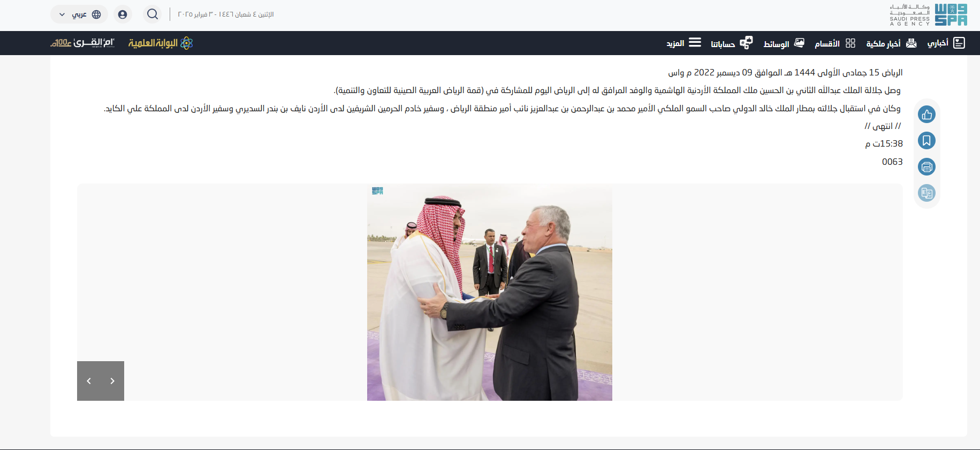Go to previous image in slider
Image resolution: width=980 pixels, height=450 pixels.
(x=89, y=381)
